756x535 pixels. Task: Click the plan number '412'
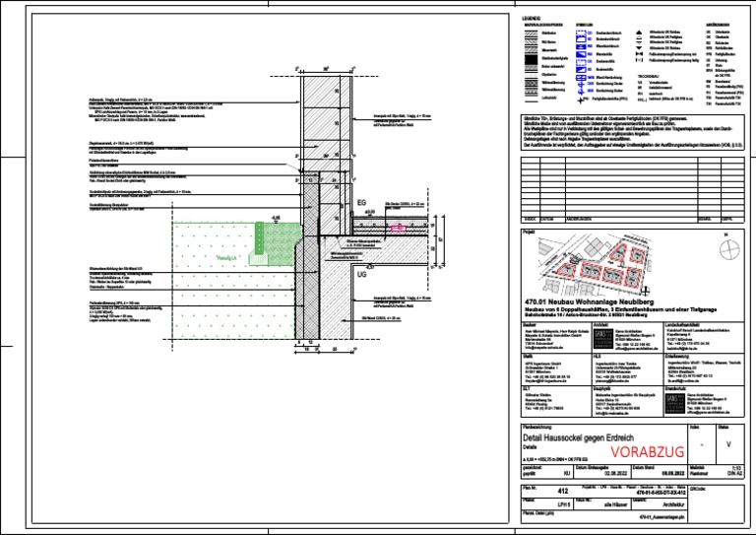[x=563, y=491]
